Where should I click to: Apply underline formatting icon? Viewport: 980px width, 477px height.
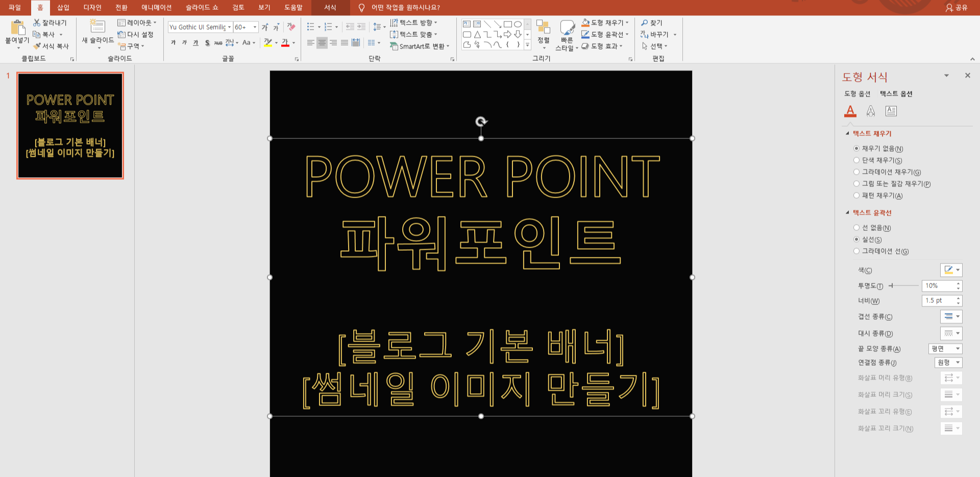(196, 43)
